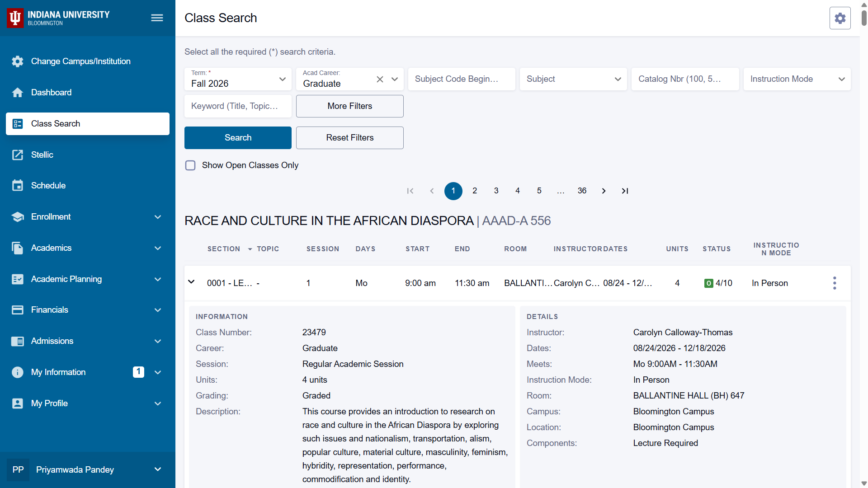Click the Reset Filters button

pos(350,138)
